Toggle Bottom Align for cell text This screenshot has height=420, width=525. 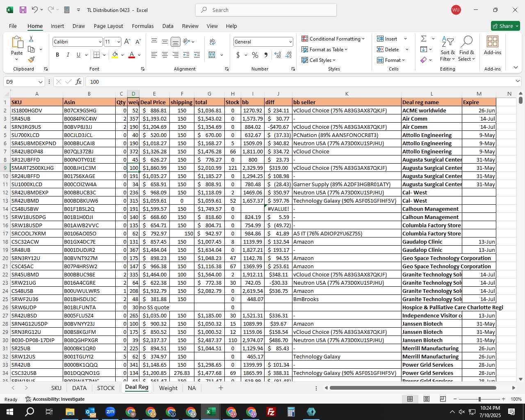click(x=176, y=41)
